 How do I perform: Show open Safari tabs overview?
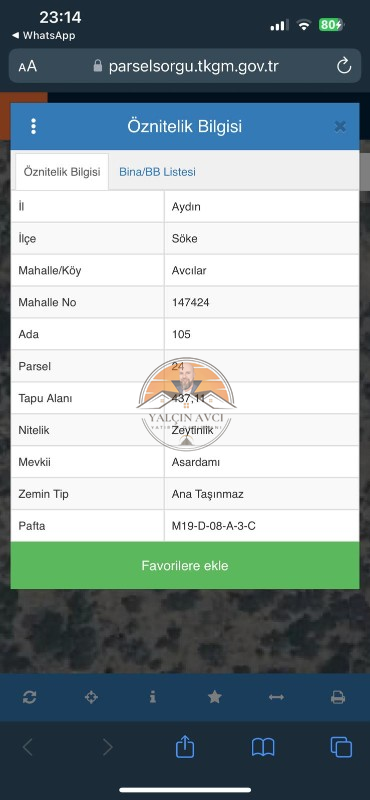(341, 747)
